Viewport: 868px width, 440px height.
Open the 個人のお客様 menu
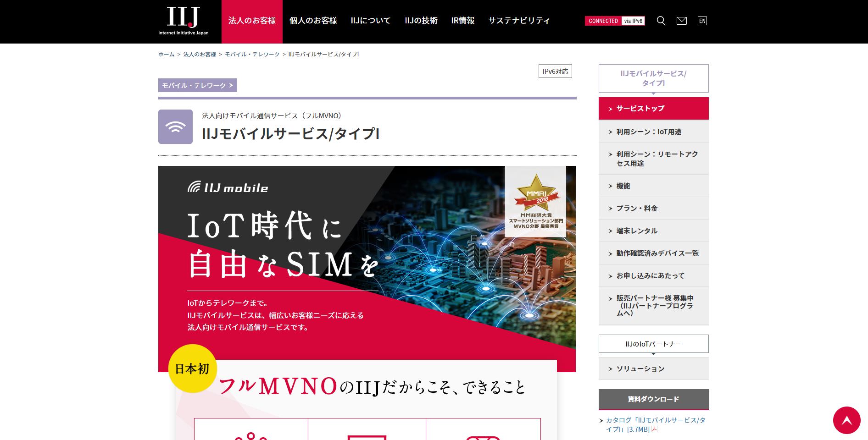pos(313,21)
